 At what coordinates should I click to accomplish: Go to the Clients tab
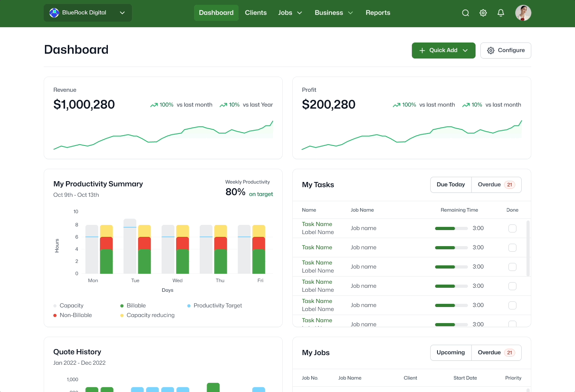(256, 13)
